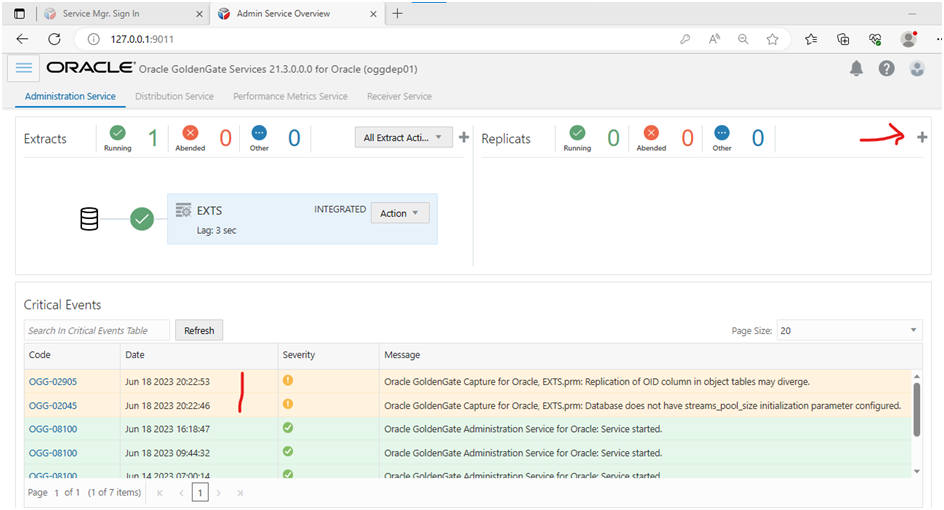Click the EXTS green running status checkmark
944x510 pixels.
pyautogui.click(x=142, y=219)
